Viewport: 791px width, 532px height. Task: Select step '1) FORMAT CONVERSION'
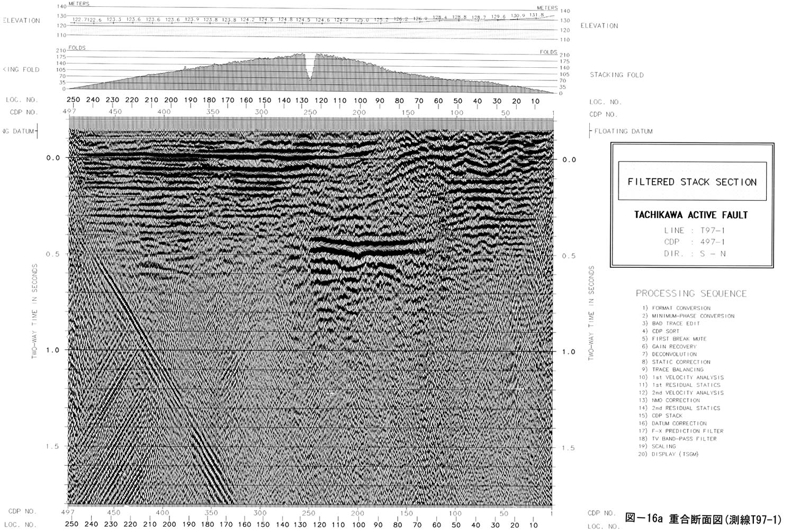point(676,308)
